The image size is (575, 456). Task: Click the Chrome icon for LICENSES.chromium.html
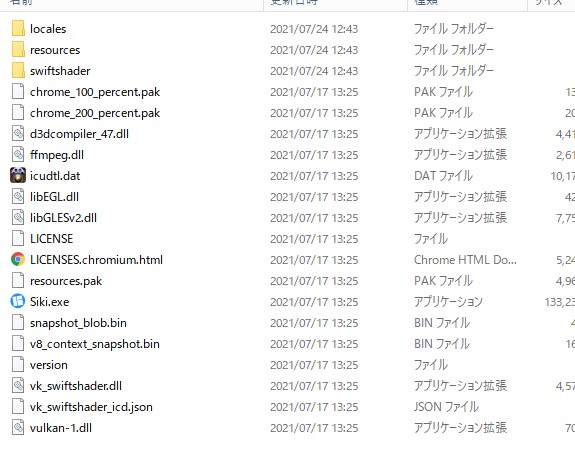coord(18,259)
